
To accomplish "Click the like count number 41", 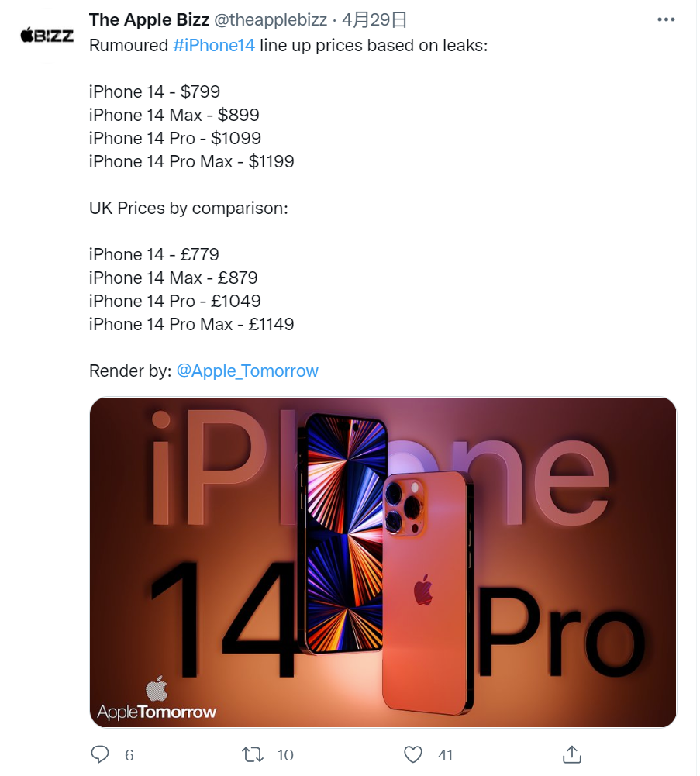I will coord(445,755).
